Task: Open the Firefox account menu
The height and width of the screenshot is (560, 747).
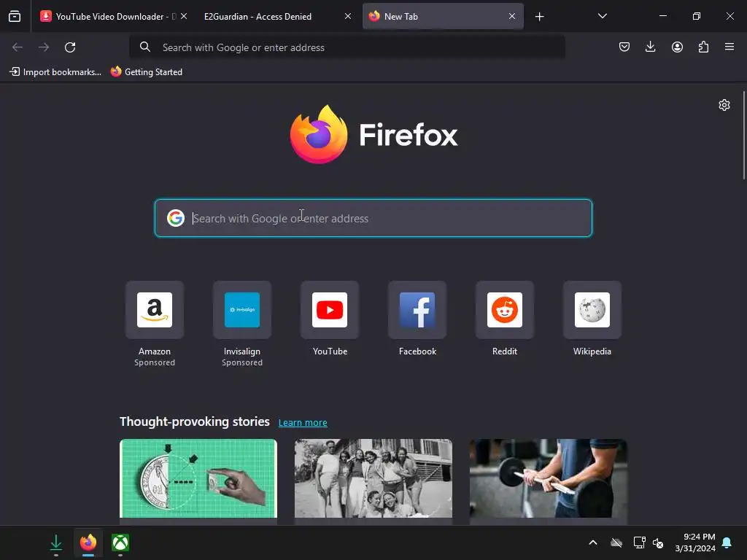Action: (677, 47)
